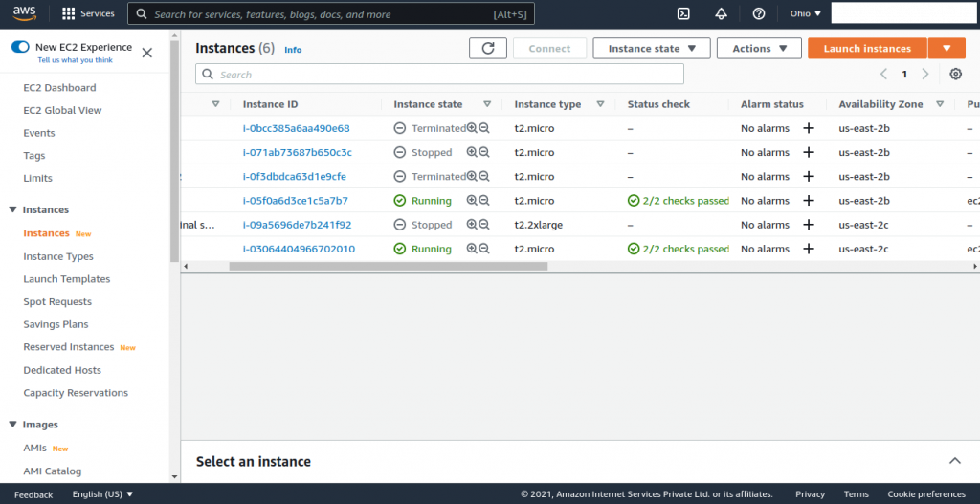Open the AWS home logo
This screenshot has width=980, height=504.
(x=24, y=13)
